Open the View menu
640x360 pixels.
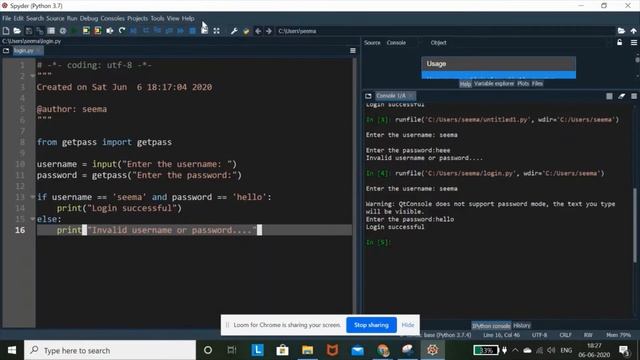[173, 18]
